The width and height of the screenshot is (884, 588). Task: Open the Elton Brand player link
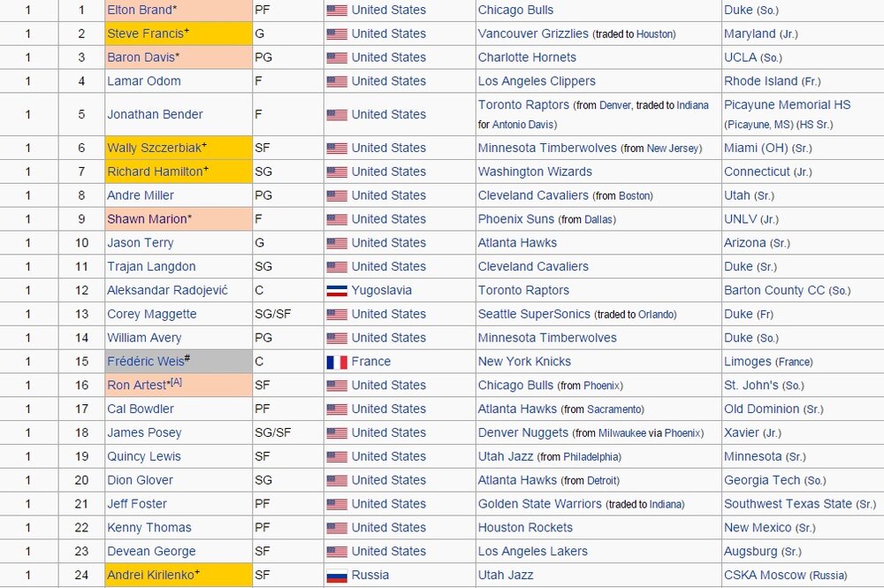pyautogui.click(x=140, y=10)
